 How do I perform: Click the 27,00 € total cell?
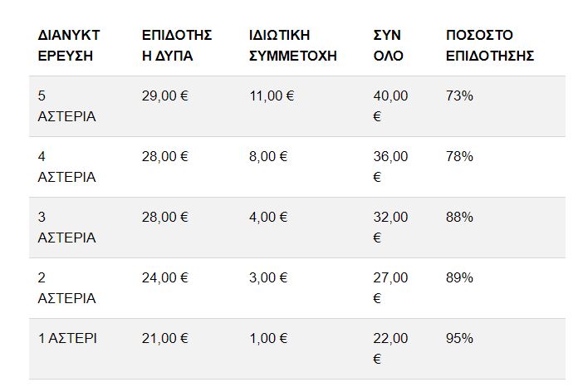pos(390,288)
